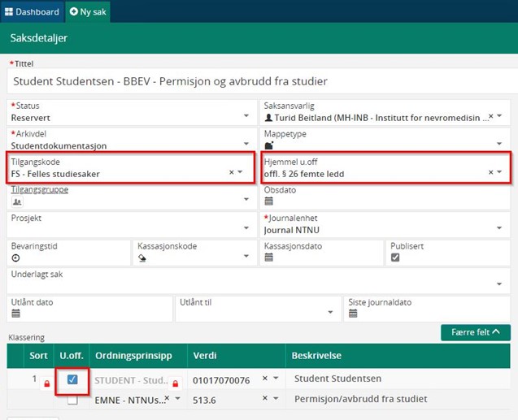Open the Tilgangskode dropdown arrow
This screenshot has width=518, height=420.
pos(240,172)
